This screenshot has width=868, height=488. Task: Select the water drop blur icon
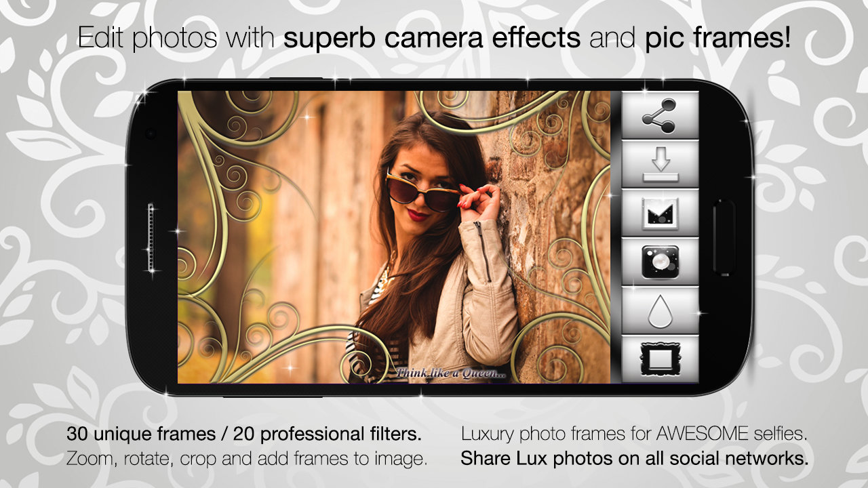(x=660, y=310)
